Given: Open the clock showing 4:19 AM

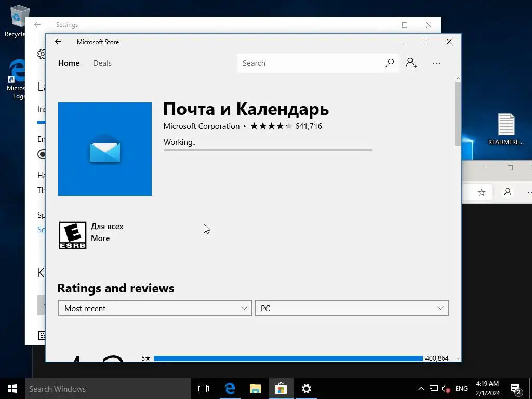Looking at the screenshot, I should (x=487, y=389).
